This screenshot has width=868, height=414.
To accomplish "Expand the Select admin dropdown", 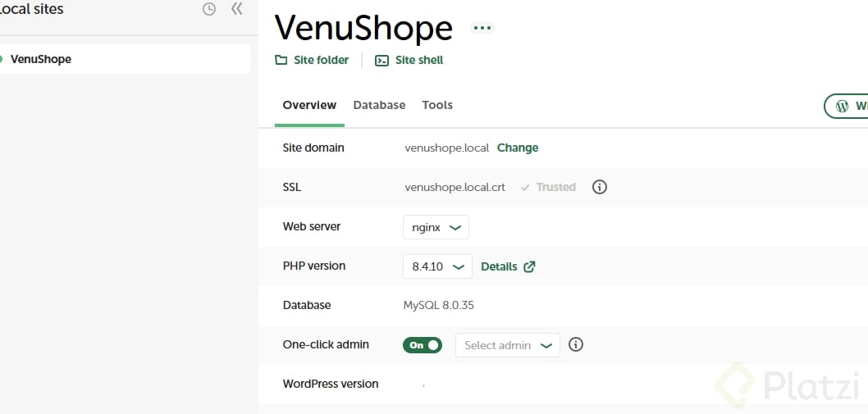I will click(x=507, y=345).
